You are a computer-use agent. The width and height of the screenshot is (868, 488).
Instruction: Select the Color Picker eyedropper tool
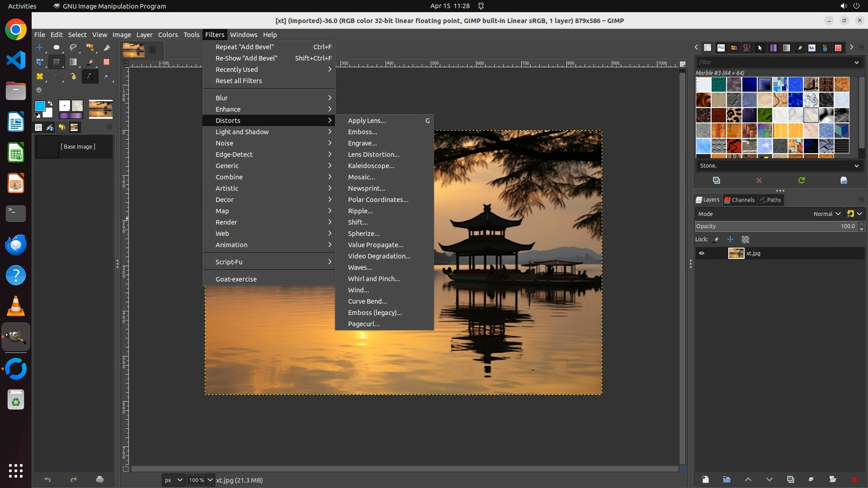[107, 77]
